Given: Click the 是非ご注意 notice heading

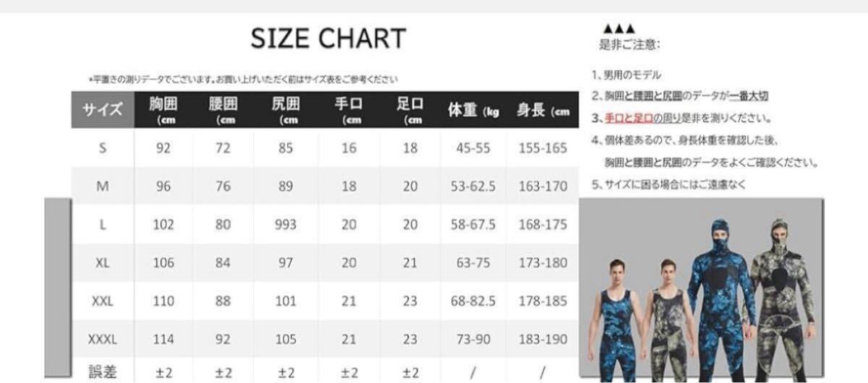Looking at the screenshot, I should click(629, 44).
